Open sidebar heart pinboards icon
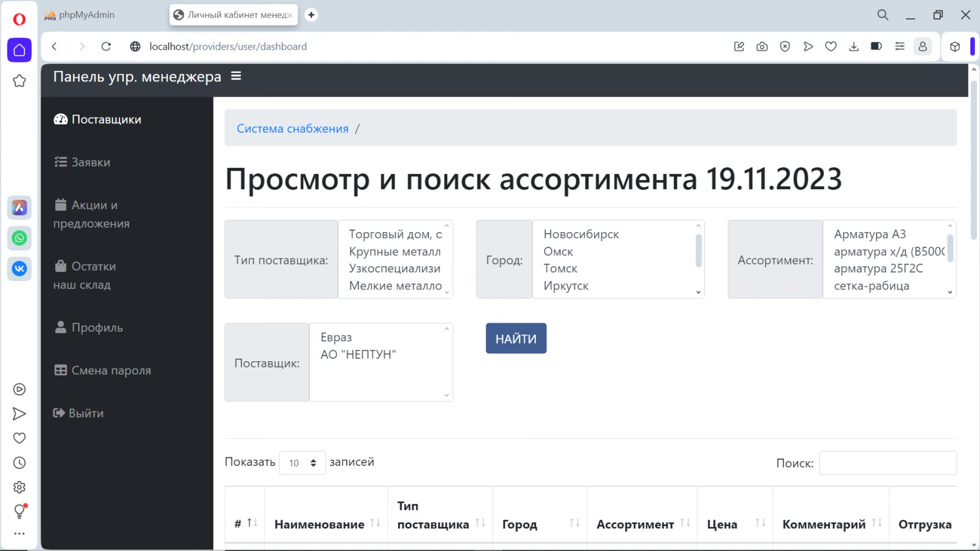This screenshot has height=551, width=980. [19, 438]
